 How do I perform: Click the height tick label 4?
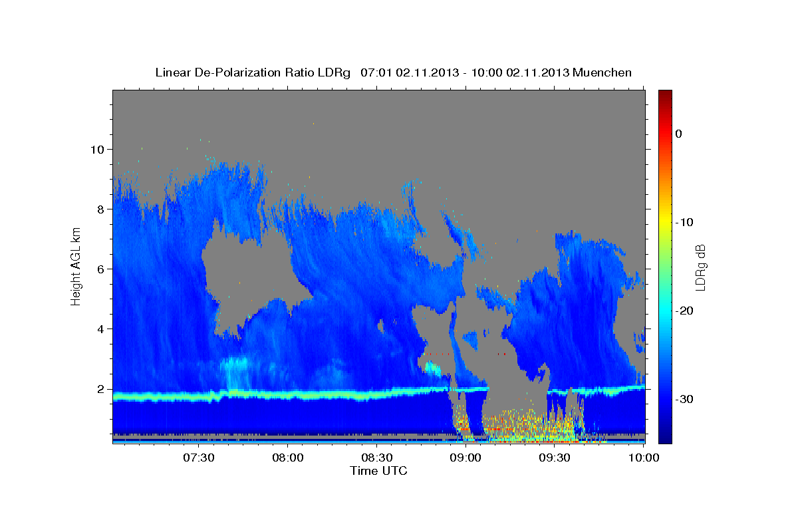click(x=102, y=329)
